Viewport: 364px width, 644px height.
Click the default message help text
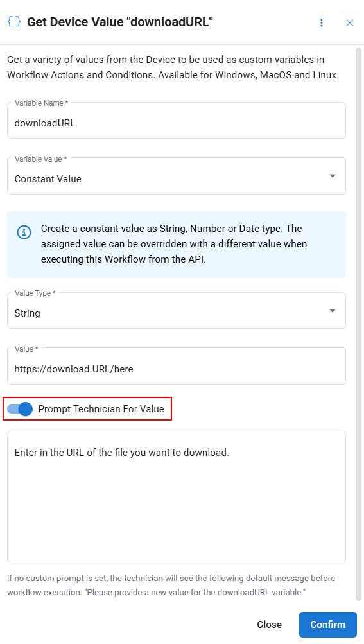coord(171,586)
